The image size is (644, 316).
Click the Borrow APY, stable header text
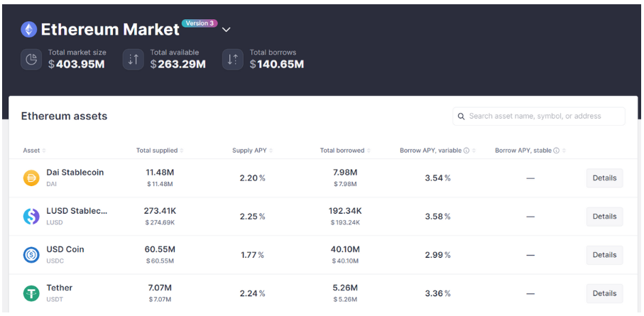click(x=523, y=151)
